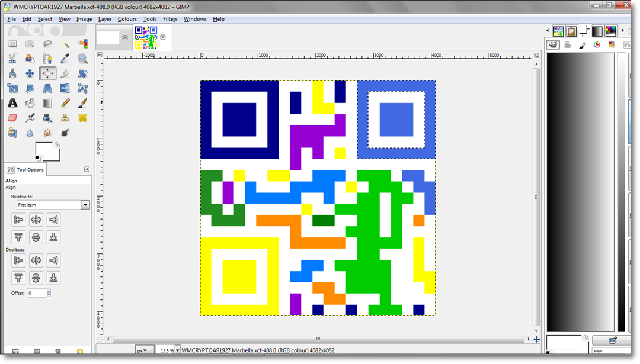Choose the Eraser tool
Image resolution: width=640 pixels, height=364 pixels.
click(x=12, y=118)
